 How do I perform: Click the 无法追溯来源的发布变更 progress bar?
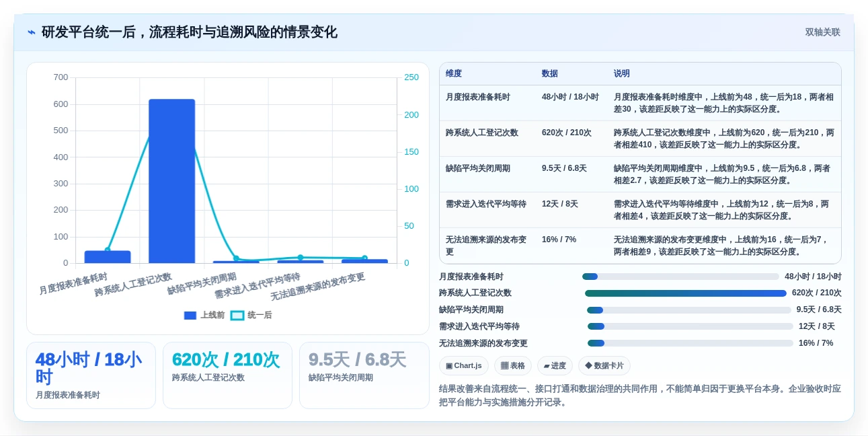pyautogui.click(x=691, y=343)
